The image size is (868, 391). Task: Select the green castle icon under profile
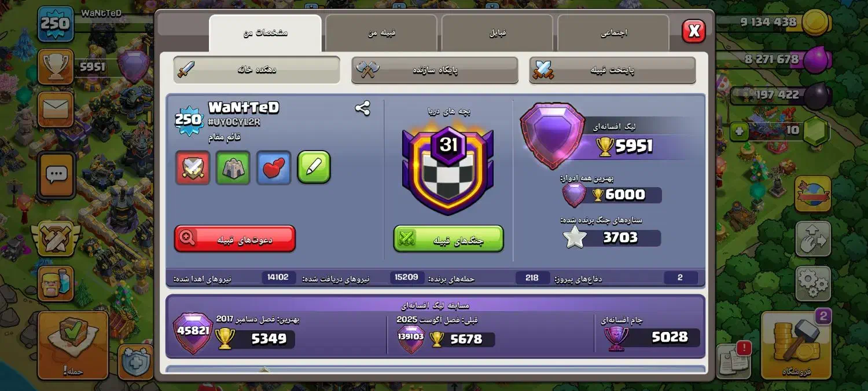(x=233, y=167)
